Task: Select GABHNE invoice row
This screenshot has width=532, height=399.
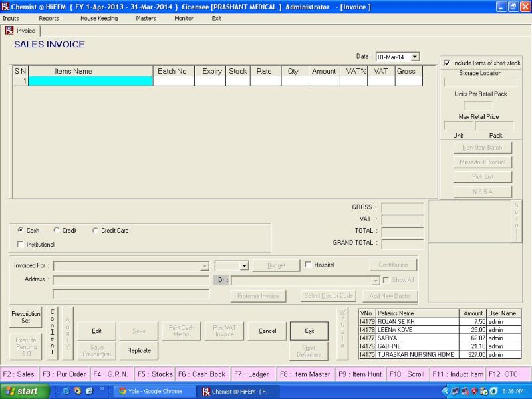Action: pos(440,346)
